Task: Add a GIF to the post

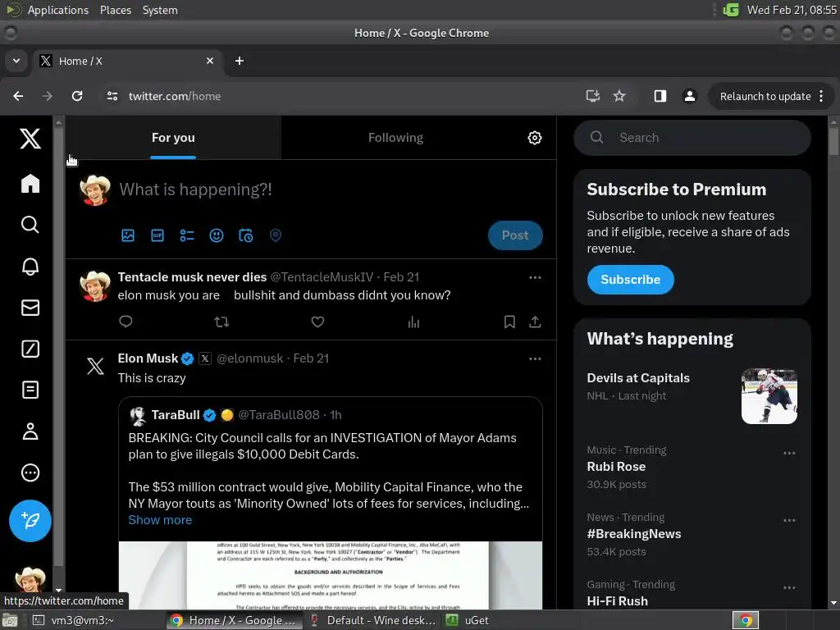Action: click(x=157, y=235)
